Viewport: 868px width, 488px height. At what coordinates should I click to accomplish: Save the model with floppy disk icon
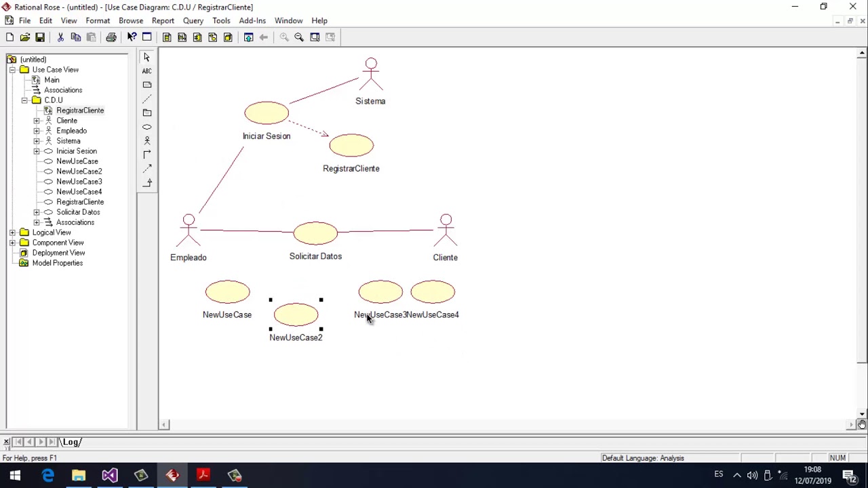[x=40, y=37]
